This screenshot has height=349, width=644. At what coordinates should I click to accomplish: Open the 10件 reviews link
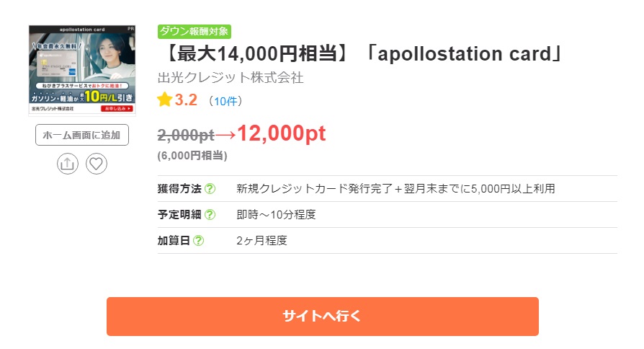click(225, 101)
